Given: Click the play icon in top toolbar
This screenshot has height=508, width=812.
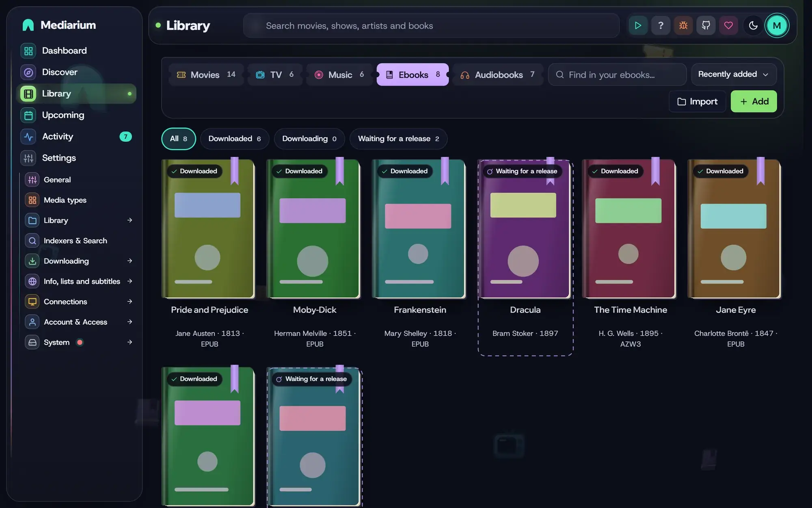Looking at the screenshot, I should [638, 26].
